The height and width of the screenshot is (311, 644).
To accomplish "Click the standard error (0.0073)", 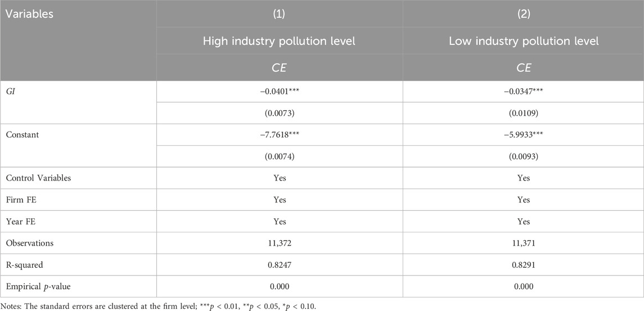I will (280, 113).
